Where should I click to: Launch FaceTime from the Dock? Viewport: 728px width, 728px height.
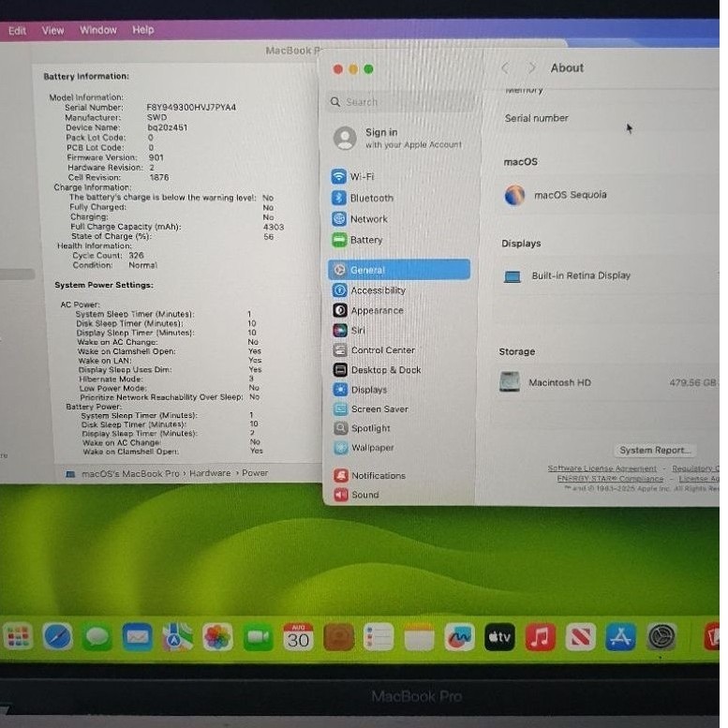tap(259, 636)
